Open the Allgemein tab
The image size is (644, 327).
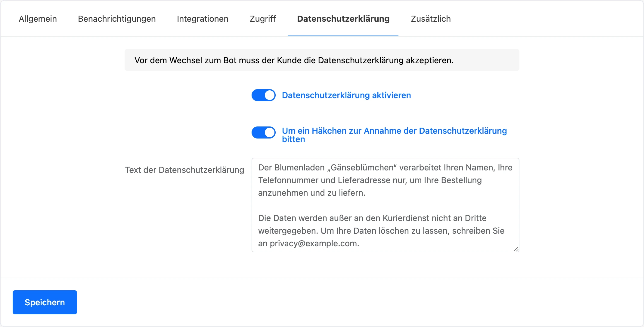point(38,19)
